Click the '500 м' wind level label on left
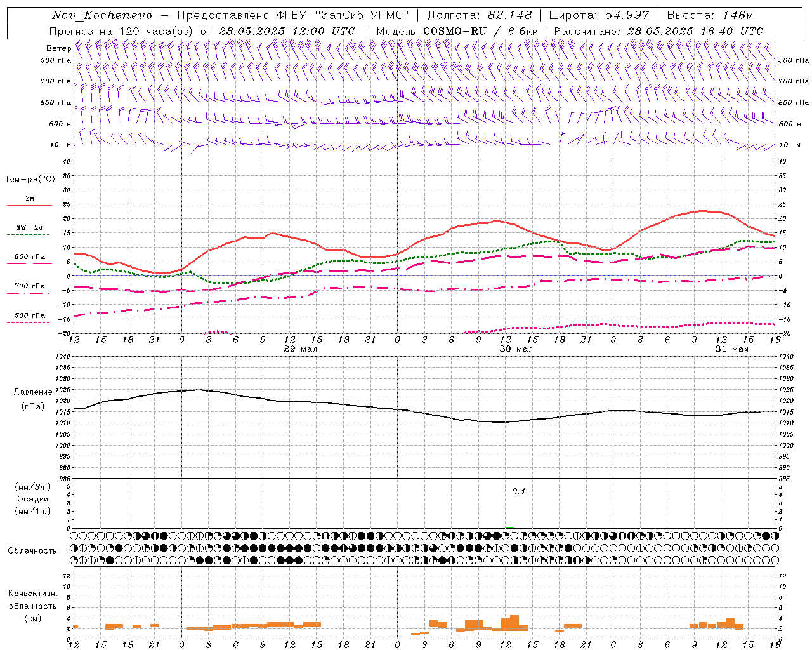The height and width of the screenshot is (650, 812). point(60,124)
